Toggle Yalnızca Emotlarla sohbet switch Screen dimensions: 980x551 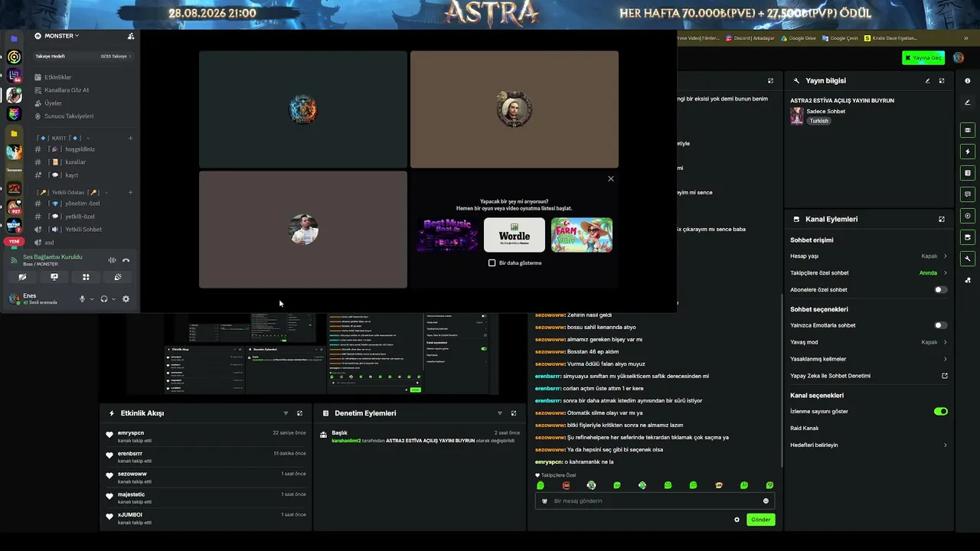click(941, 325)
